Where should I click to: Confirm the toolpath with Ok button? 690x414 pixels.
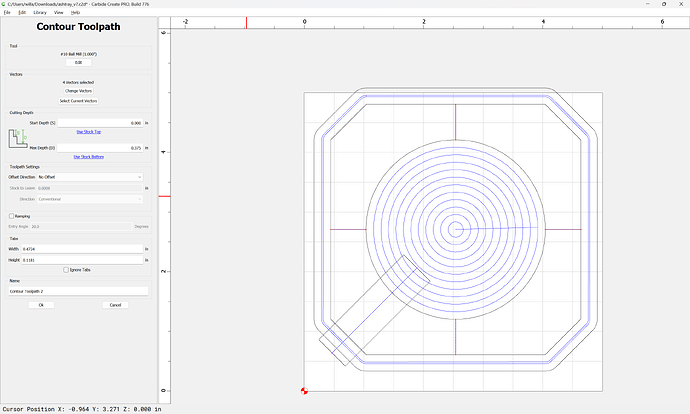pyautogui.click(x=41, y=305)
